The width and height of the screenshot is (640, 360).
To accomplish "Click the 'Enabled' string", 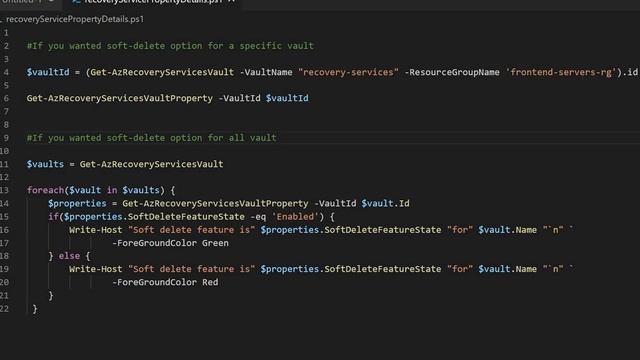I will (295, 216).
